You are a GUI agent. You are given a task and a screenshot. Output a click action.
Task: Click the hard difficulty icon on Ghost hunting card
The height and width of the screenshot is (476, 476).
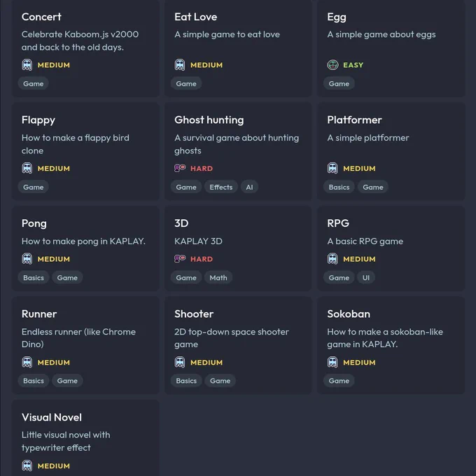point(180,168)
